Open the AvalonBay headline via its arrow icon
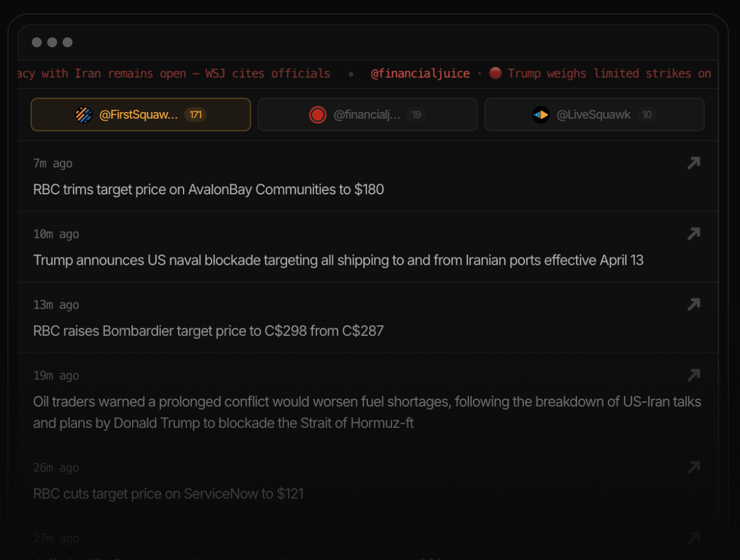 (x=694, y=162)
